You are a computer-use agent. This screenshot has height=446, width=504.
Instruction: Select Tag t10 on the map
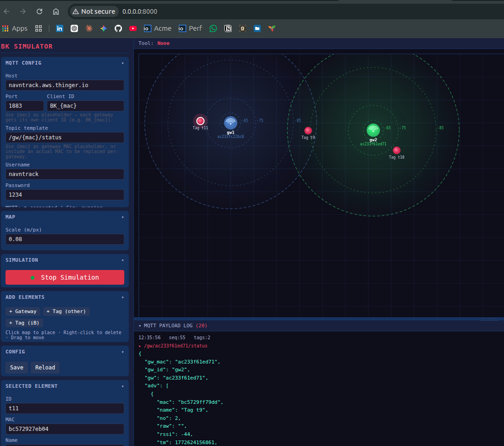397,150
